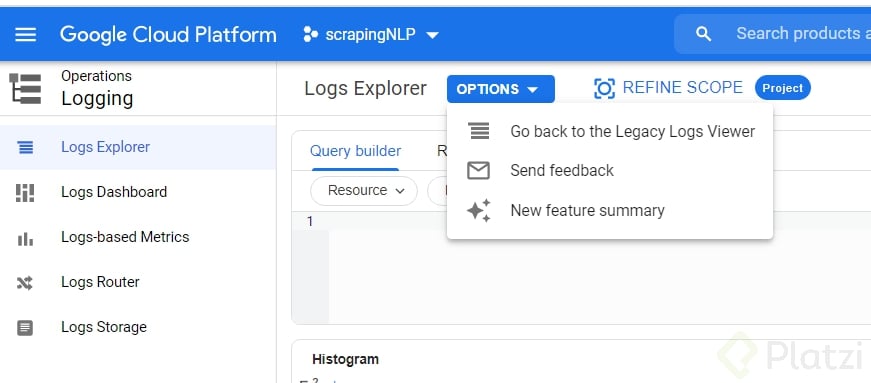
Task: Click the Google Cloud Platform logo text
Action: pyautogui.click(x=168, y=34)
